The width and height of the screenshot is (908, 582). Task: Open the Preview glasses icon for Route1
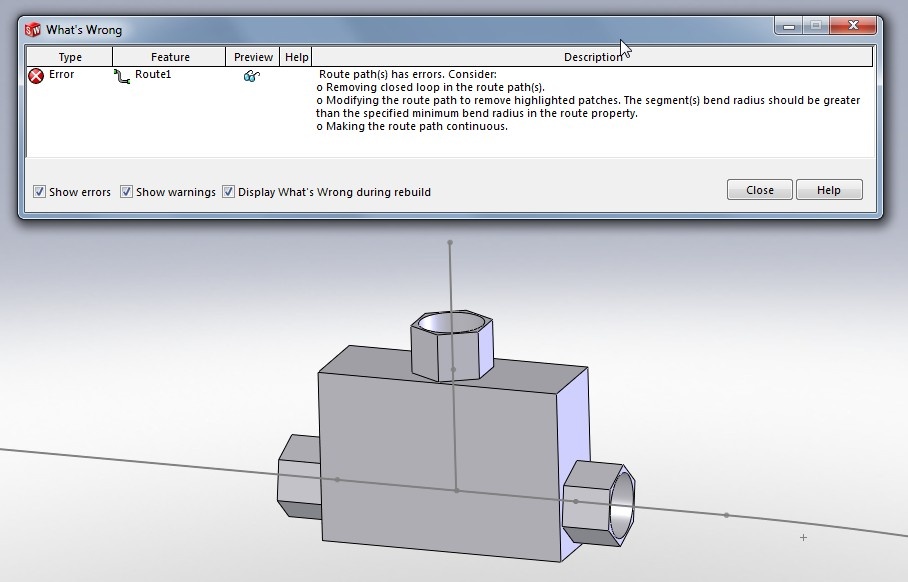tap(252, 76)
